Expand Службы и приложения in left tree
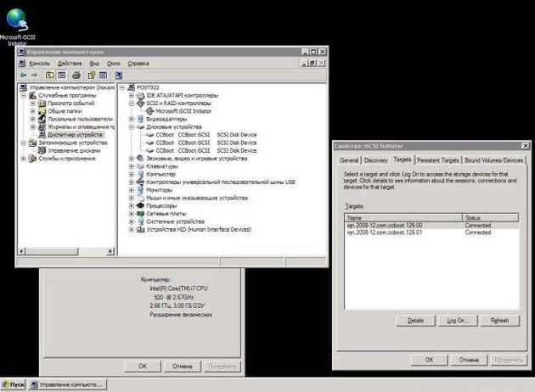Image resolution: width=535 pixels, height=392 pixels. pyautogui.click(x=24, y=159)
